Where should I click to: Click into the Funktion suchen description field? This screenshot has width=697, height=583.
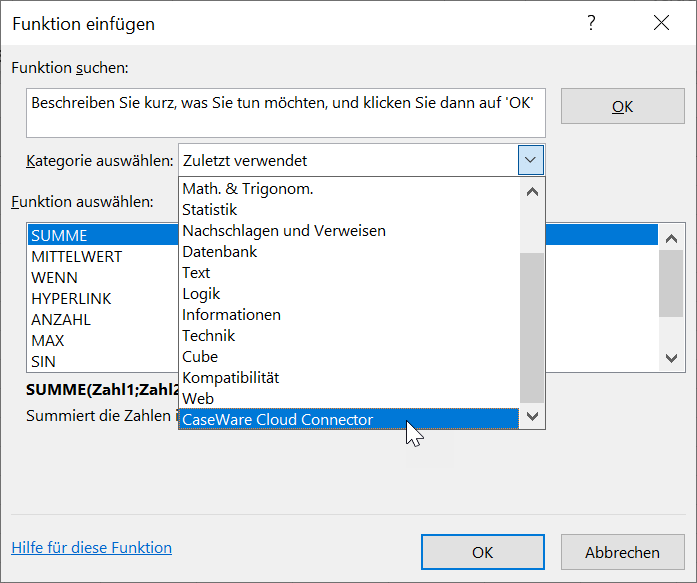pos(286,113)
